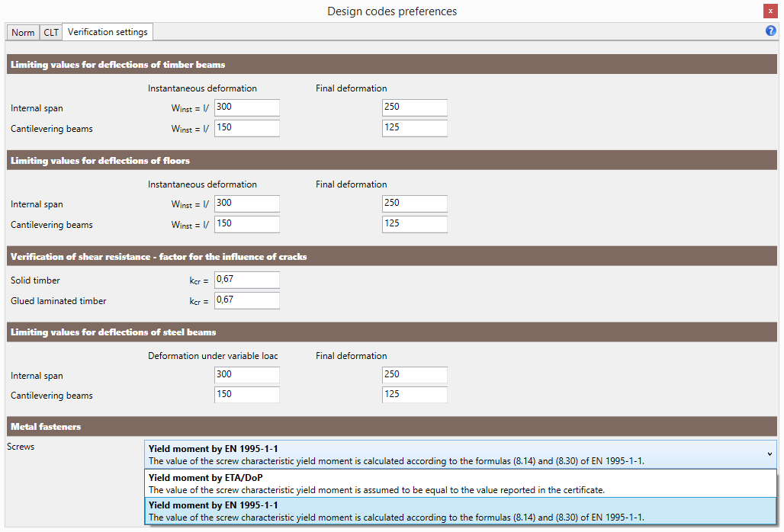Pick Yield moment by EN 1995-1-1 in list

point(461,511)
